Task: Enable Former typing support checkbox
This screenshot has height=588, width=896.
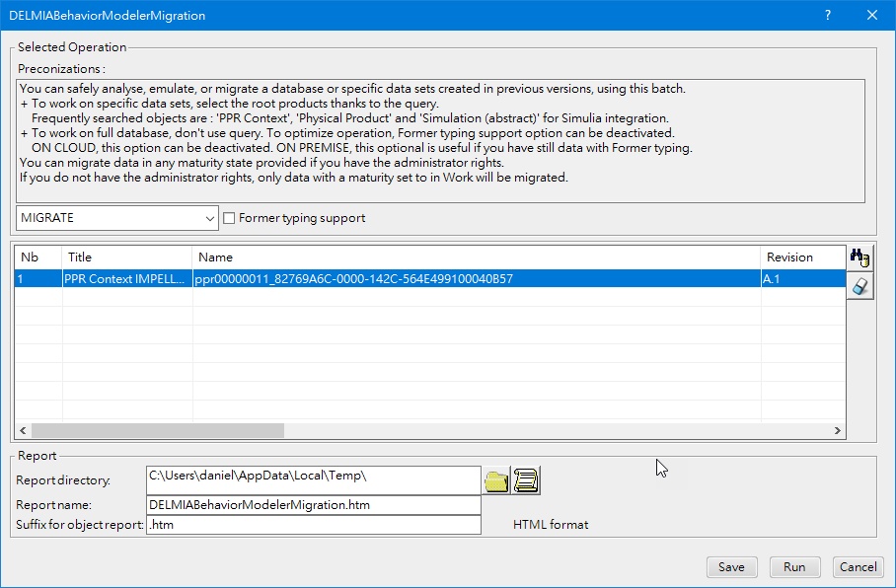Action: coord(229,218)
